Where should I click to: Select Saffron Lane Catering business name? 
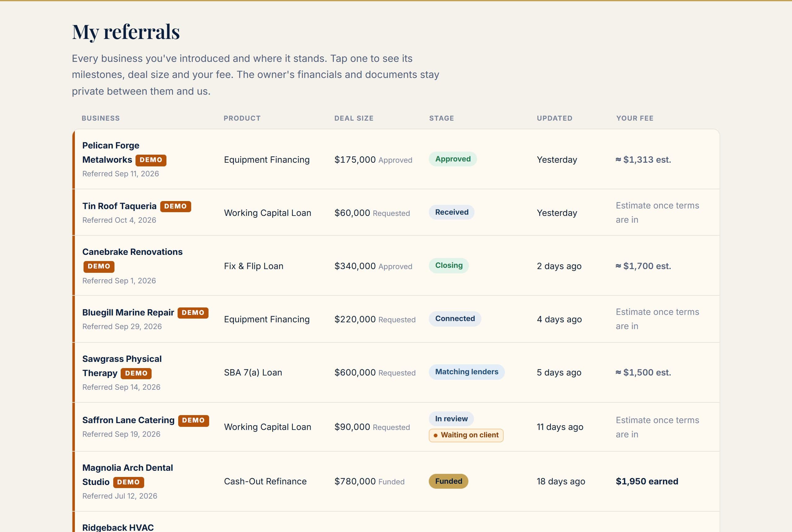click(x=128, y=420)
